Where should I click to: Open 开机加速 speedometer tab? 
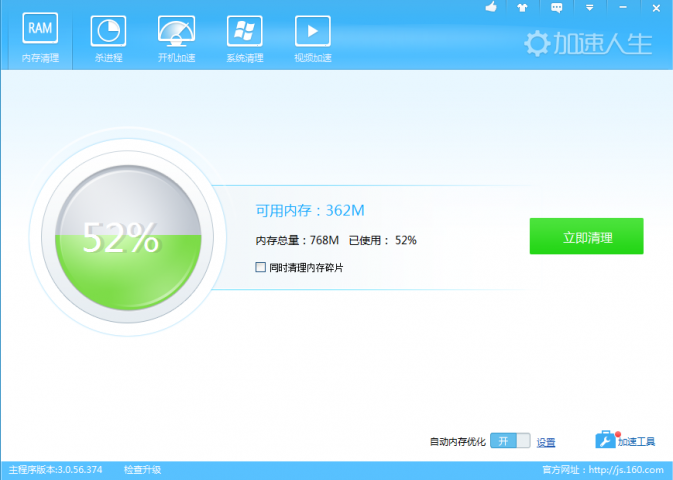176,38
